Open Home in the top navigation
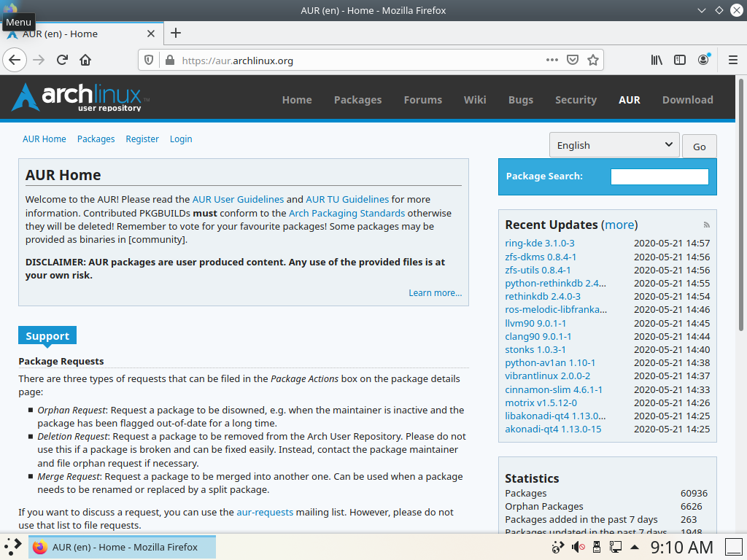Viewport: 747px width, 560px height. pos(297,100)
